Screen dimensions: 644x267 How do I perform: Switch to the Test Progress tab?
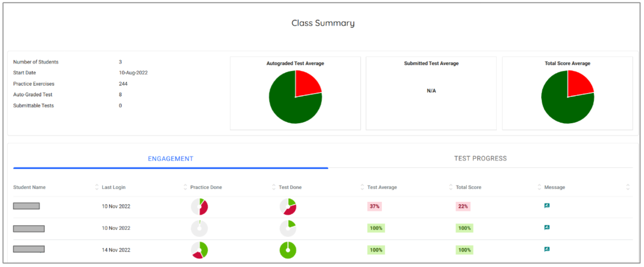pos(481,158)
